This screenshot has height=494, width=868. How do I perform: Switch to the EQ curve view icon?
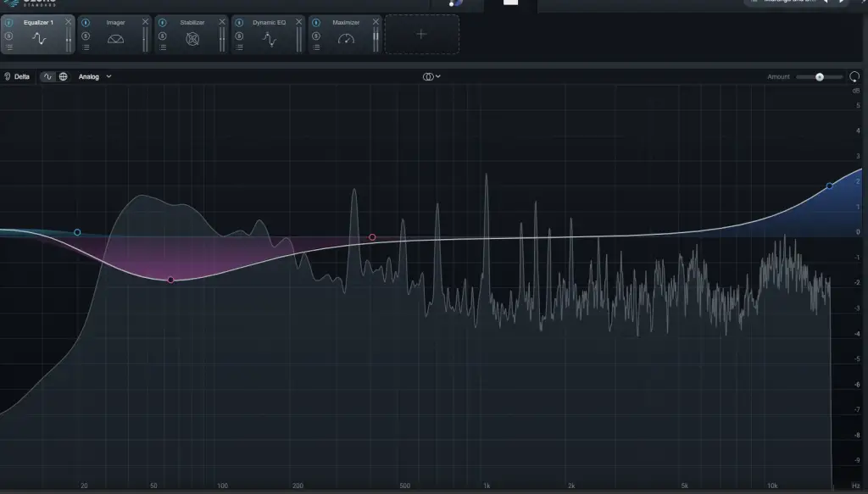tap(47, 77)
